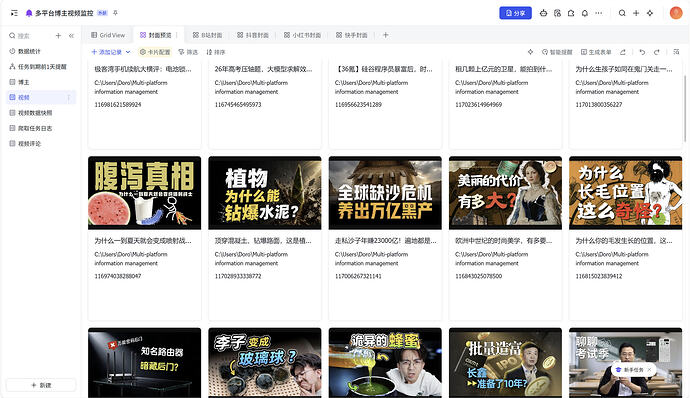
Task: Open the three-dot more menu in header
Action: point(598,13)
